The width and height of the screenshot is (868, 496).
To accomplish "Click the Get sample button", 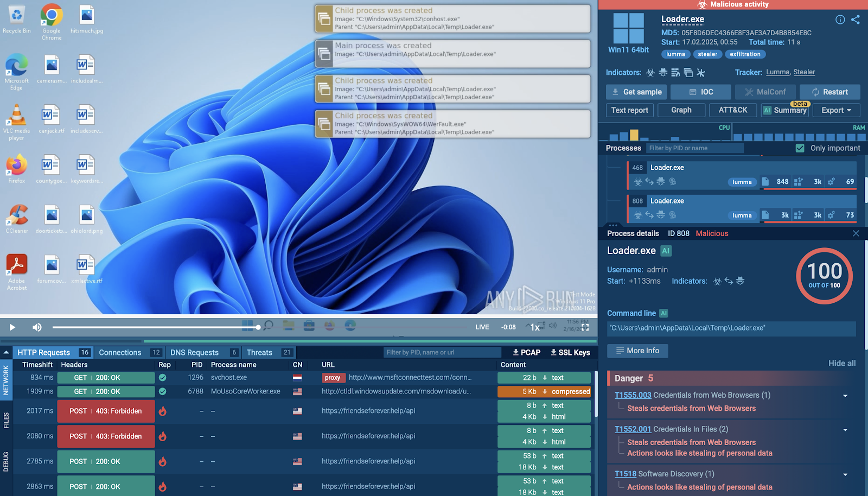I will [636, 92].
